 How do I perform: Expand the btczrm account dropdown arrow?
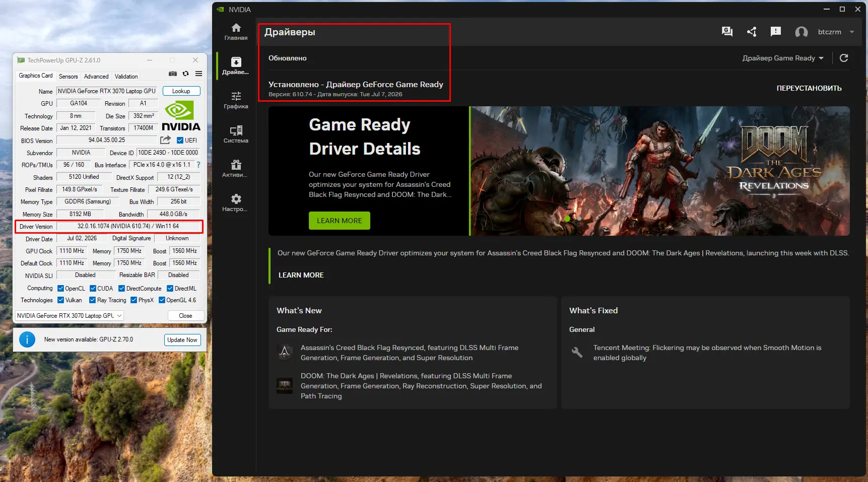point(852,32)
